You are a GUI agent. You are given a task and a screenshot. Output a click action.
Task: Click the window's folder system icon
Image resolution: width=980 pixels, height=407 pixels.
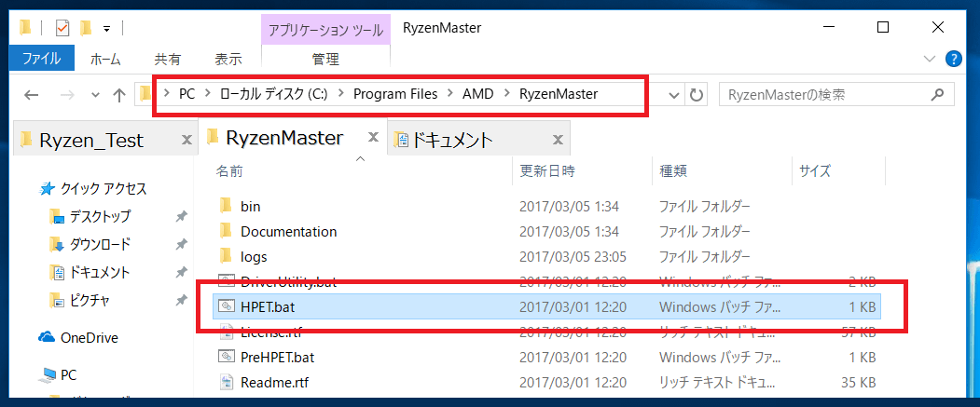tap(25, 27)
